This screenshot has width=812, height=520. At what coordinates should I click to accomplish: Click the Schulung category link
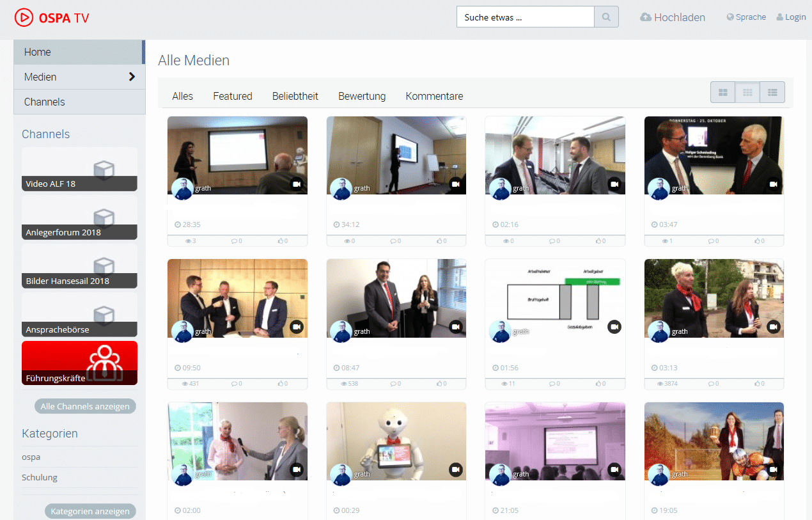click(40, 478)
